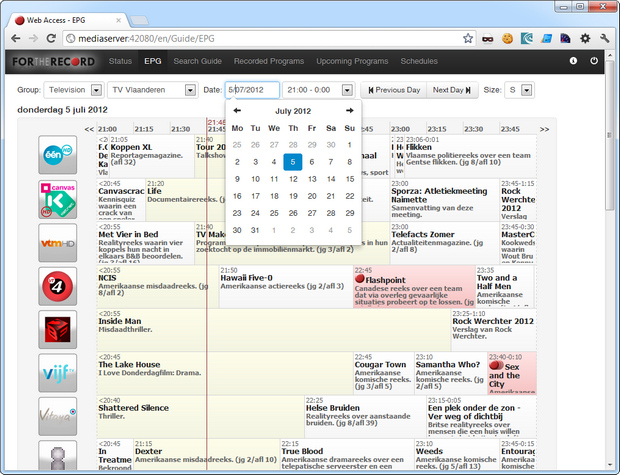Pick July 20 in the calendar

click(312, 196)
